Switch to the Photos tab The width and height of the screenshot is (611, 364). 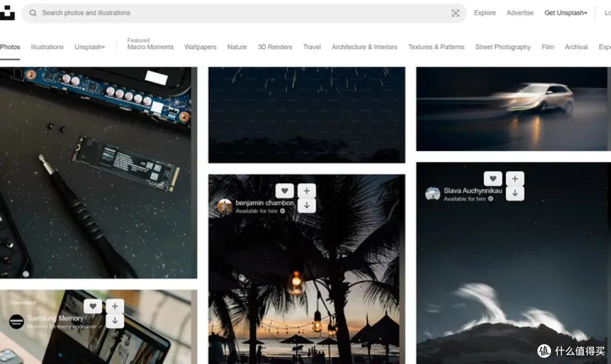(10, 47)
